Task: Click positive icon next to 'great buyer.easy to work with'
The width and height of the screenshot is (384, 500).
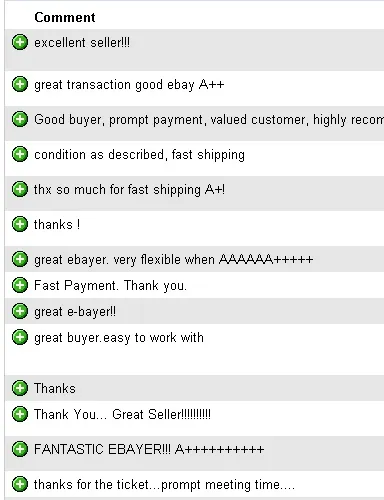Action: [x=20, y=337]
